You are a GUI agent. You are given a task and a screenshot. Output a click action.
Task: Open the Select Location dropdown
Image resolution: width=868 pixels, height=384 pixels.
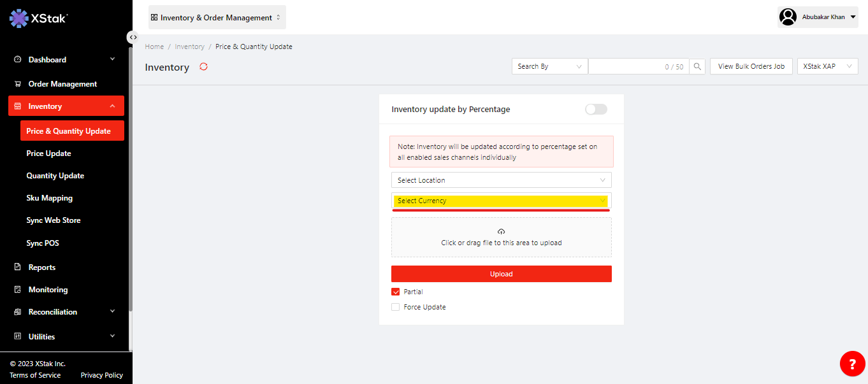tap(501, 180)
